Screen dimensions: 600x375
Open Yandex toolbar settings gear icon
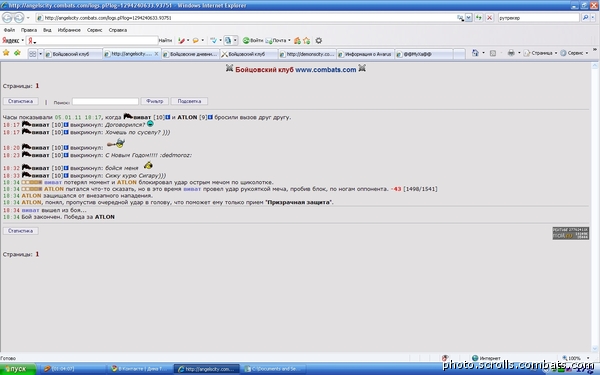(318, 40)
